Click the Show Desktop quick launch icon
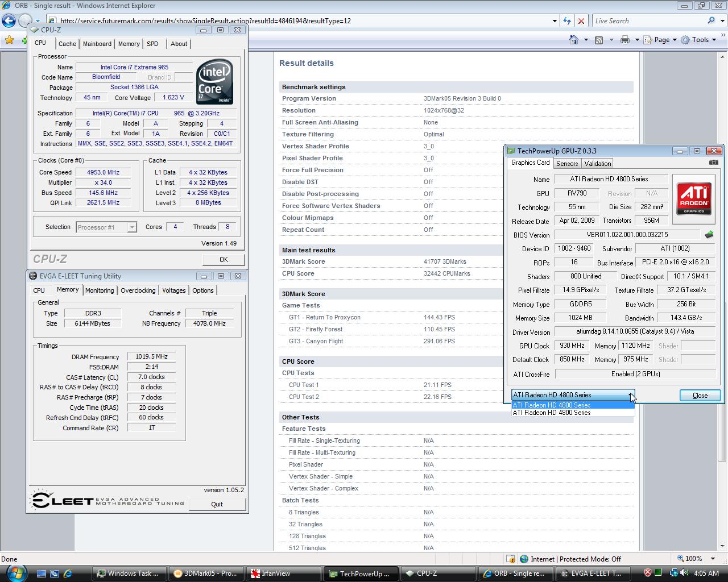The image size is (728, 582). pos(41,573)
